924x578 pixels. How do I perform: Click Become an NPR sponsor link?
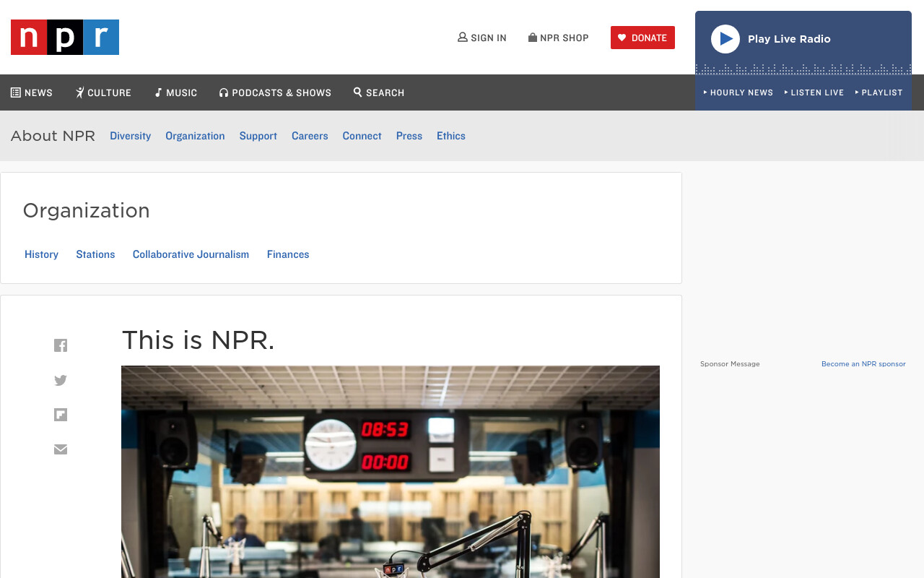[x=863, y=364]
